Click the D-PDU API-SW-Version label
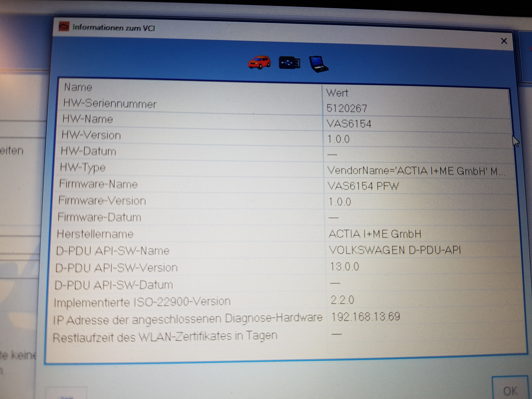Viewport: 532px width, 399px height. click(x=117, y=268)
